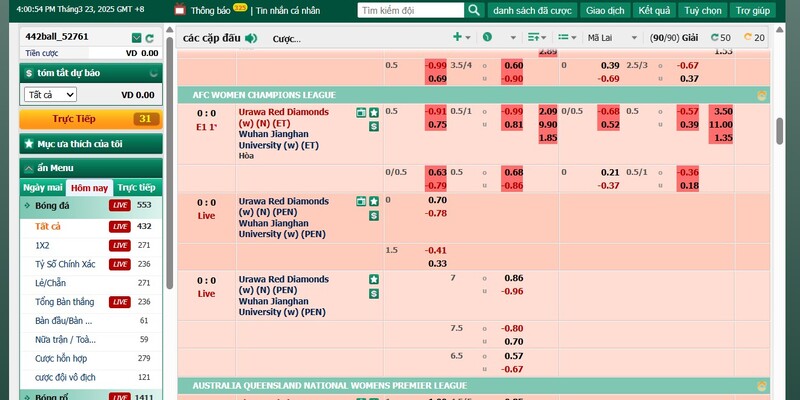Click the 1.5 handicap odds -0.41
This screenshot has height=400, width=800.
pos(436,251)
